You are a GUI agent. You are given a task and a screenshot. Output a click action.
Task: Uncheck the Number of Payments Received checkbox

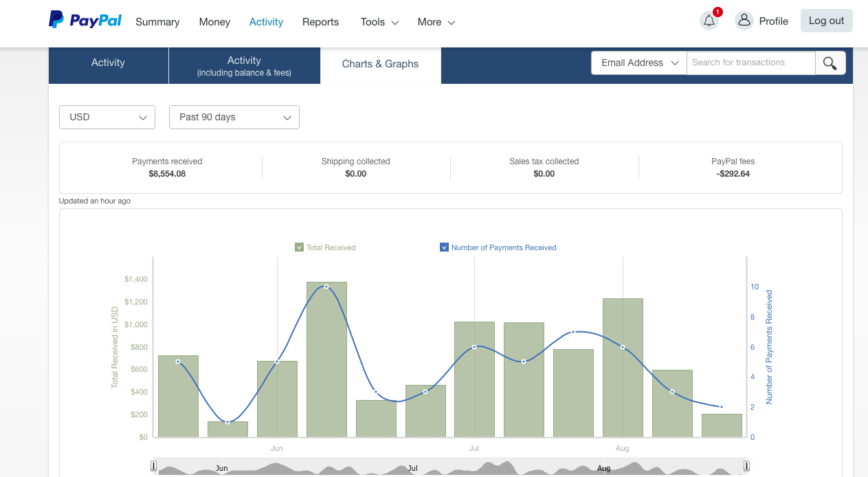[x=444, y=247]
